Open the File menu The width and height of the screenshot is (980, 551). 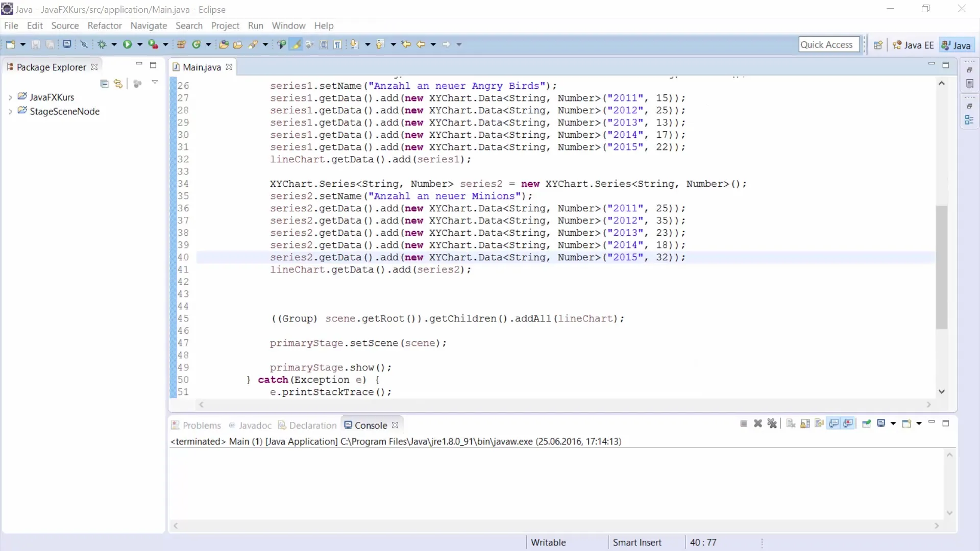[11, 26]
